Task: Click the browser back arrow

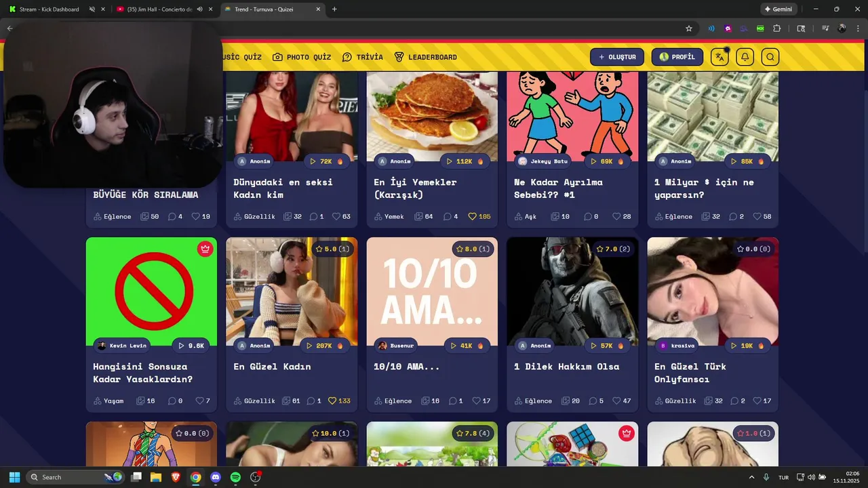Action: (x=9, y=28)
